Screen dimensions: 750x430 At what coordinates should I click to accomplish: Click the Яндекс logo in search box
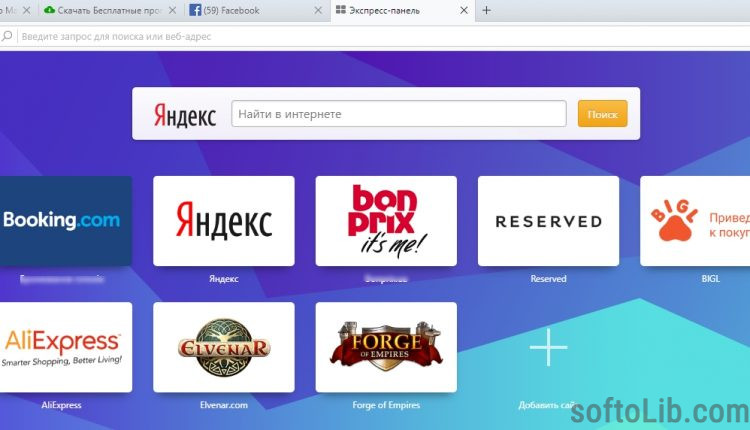tap(185, 115)
